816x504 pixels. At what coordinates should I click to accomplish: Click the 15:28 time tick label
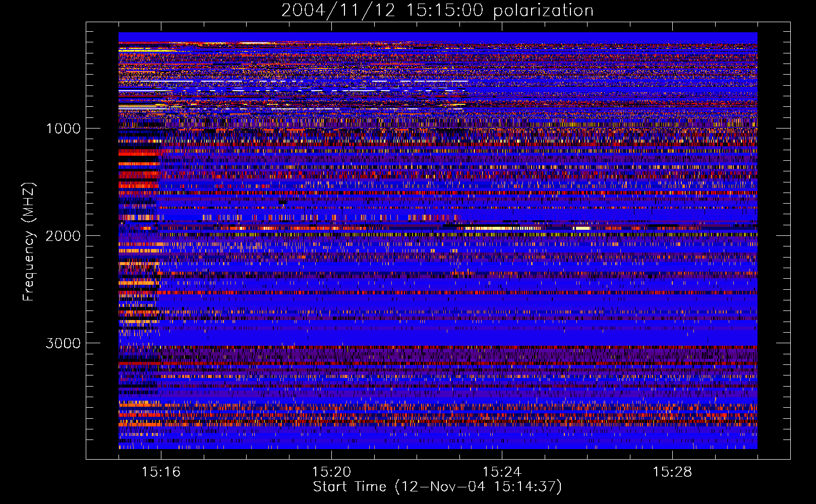[x=672, y=472]
